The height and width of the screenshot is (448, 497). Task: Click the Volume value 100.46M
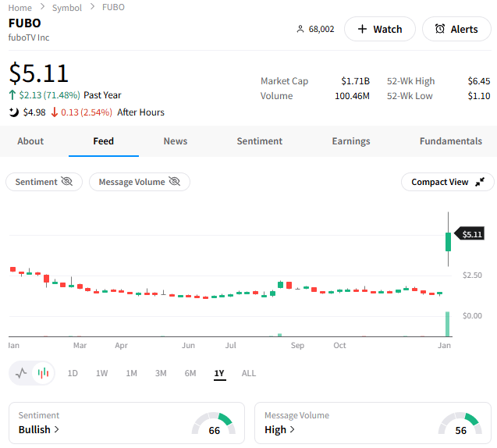pyautogui.click(x=352, y=96)
